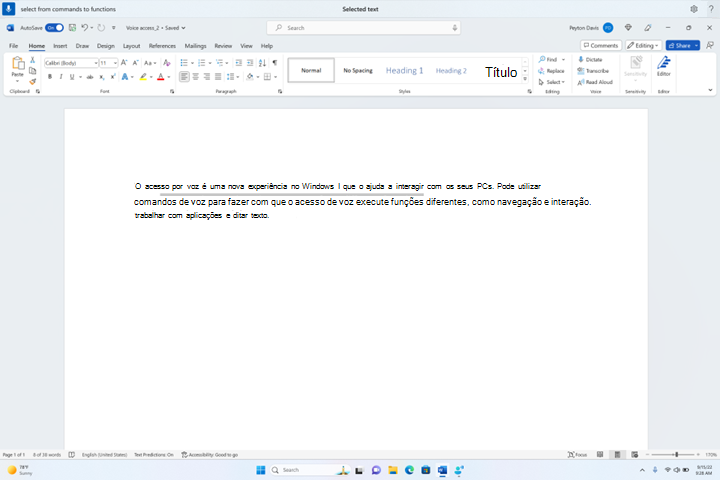Start Read Aloud
The height and width of the screenshot is (480, 720).
[x=595, y=82]
